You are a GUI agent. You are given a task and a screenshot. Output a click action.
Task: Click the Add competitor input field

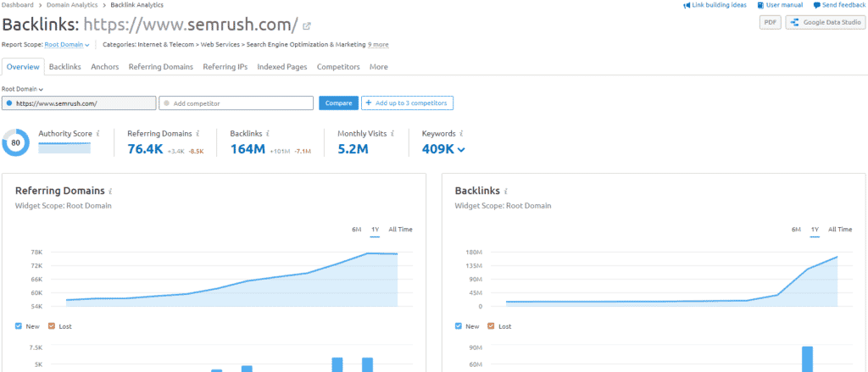236,103
